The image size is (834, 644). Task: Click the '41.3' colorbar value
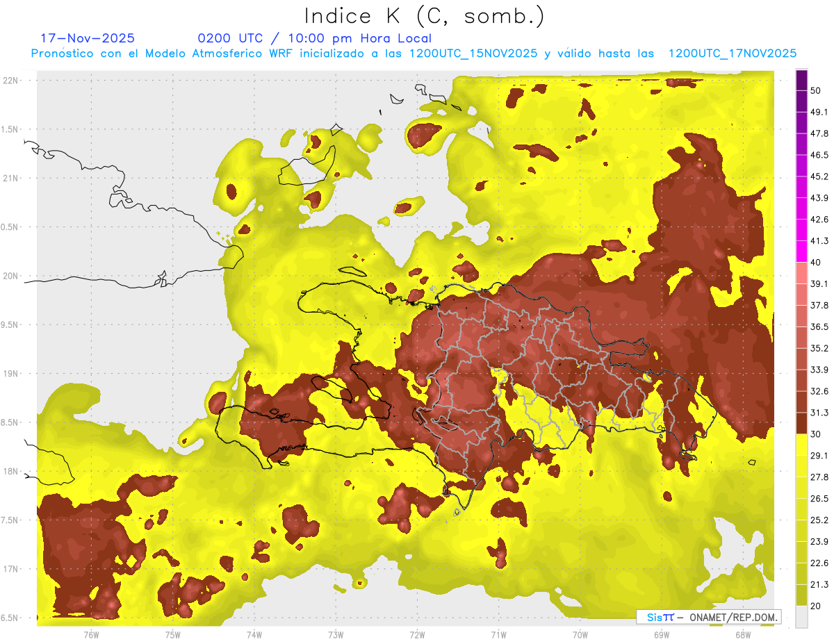tap(819, 241)
